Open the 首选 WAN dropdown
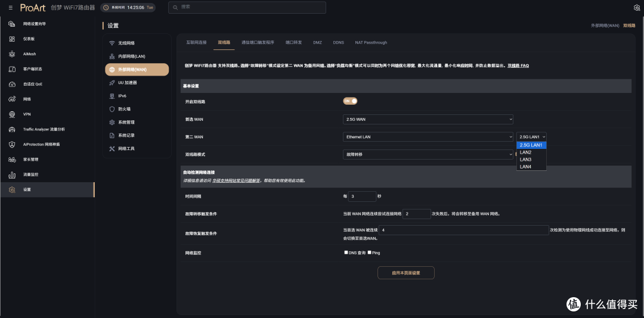Screen dimensions: 644x318 pyautogui.click(x=428, y=120)
